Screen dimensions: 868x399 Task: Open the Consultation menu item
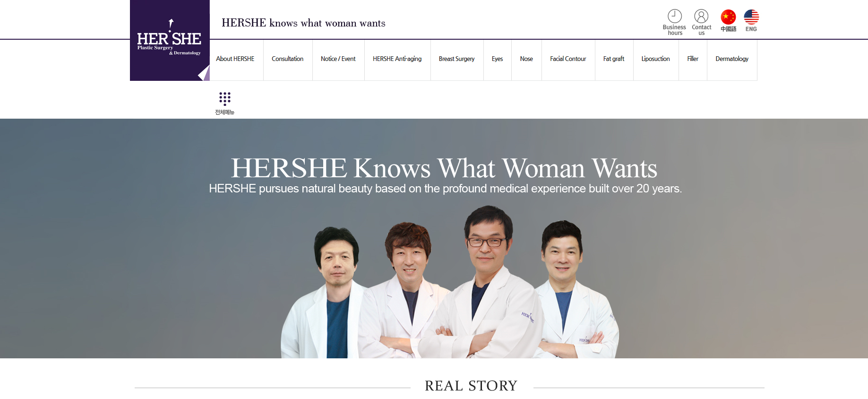[288, 59]
